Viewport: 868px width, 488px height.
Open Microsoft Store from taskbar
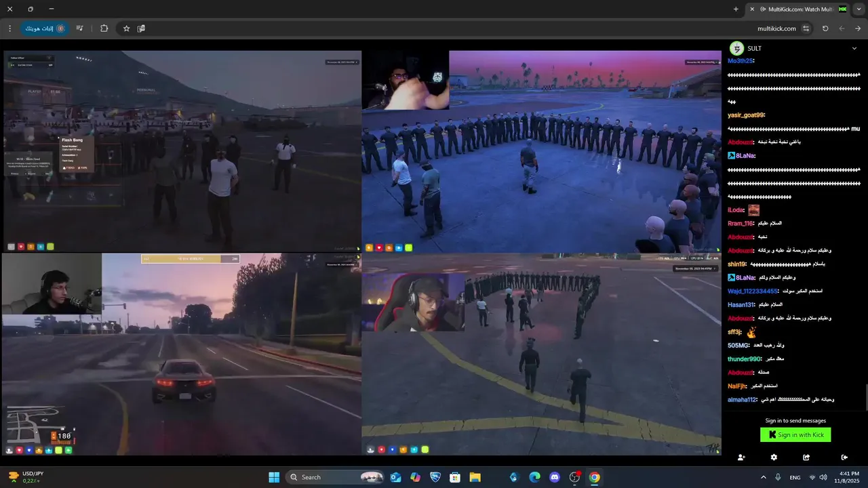tap(455, 477)
